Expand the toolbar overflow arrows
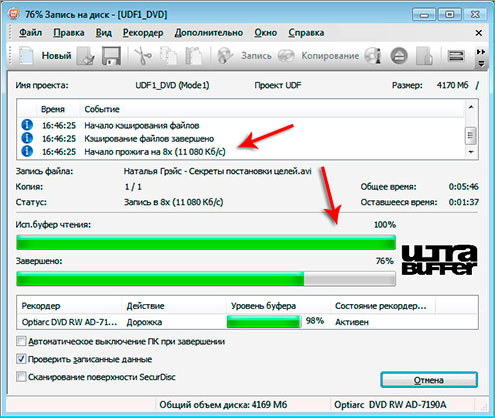Screen dimensions: 495x418 click(x=481, y=52)
